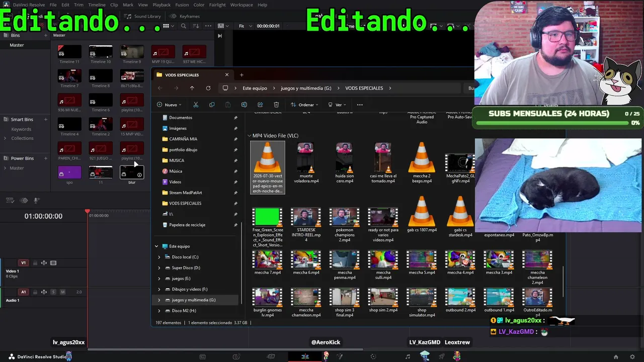Open the Deliver page rocket icon
This screenshot has width=644, height=362.
click(441, 357)
